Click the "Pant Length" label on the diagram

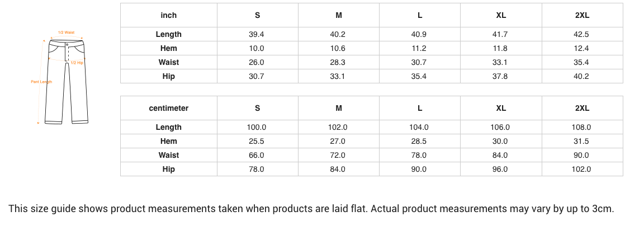41,82
